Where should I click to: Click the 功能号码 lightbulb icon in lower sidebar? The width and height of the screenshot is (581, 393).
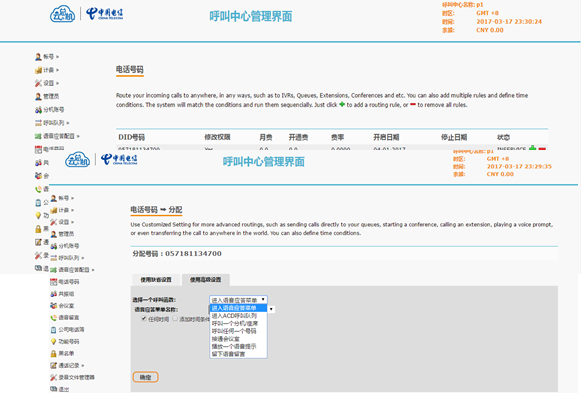click(54, 342)
